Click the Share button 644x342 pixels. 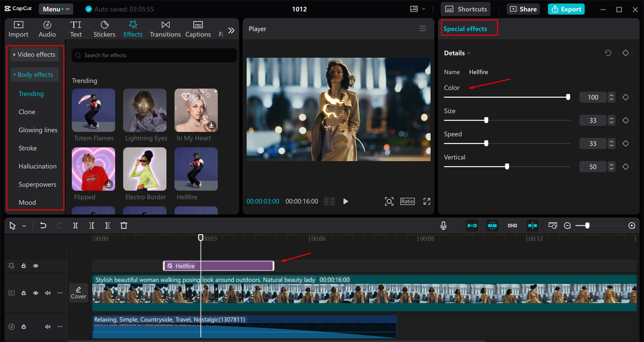(524, 9)
